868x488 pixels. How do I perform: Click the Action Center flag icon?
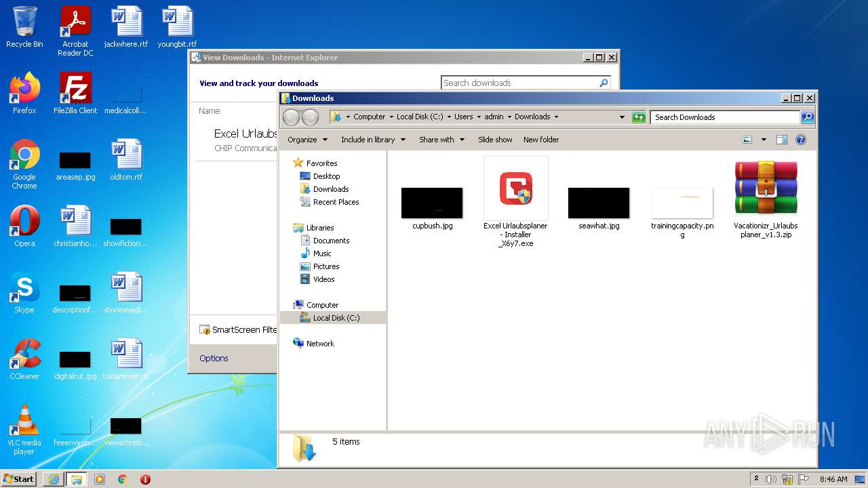tap(803, 479)
